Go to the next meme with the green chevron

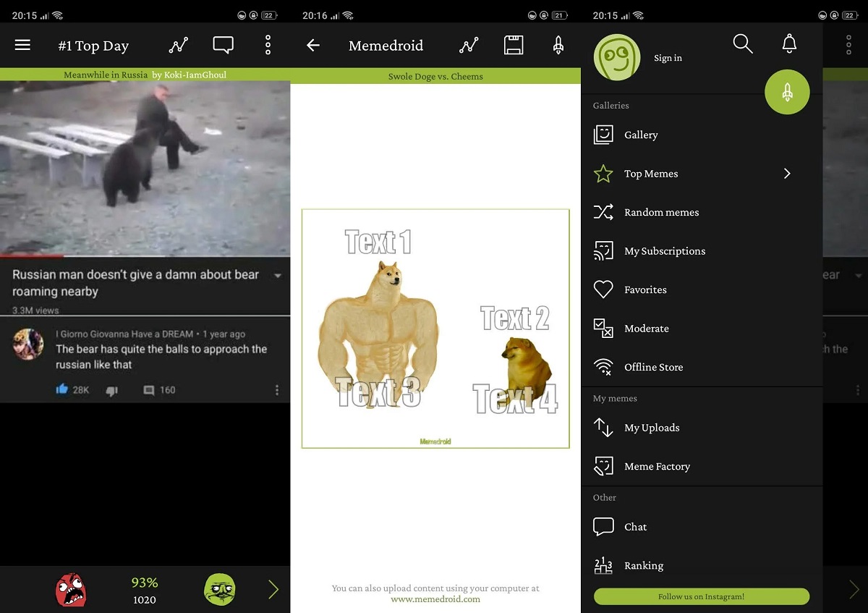(273, 590)
